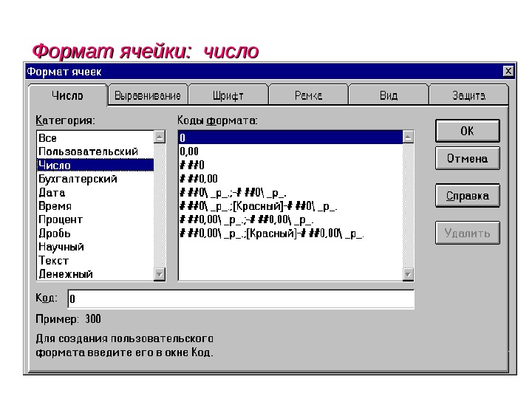Screen dimensions: 532x399
Task: Open the Шрифт tab
Action: pyautogui.click(x=228, y=95)
